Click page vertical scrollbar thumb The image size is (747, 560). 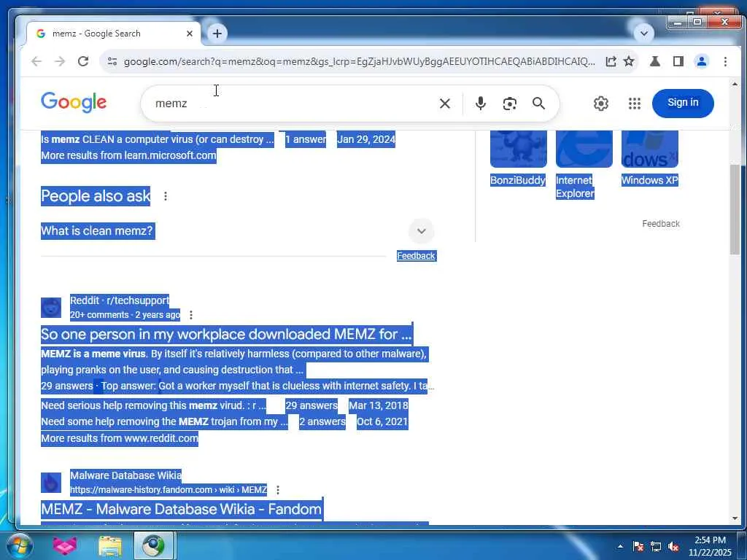(734, 209)
